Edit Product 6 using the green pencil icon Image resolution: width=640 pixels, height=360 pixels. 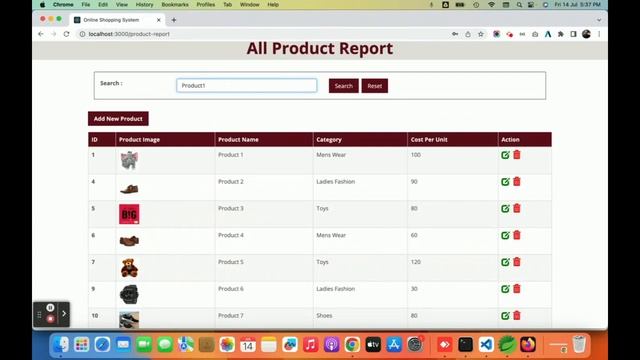click(x=505, y=289)
